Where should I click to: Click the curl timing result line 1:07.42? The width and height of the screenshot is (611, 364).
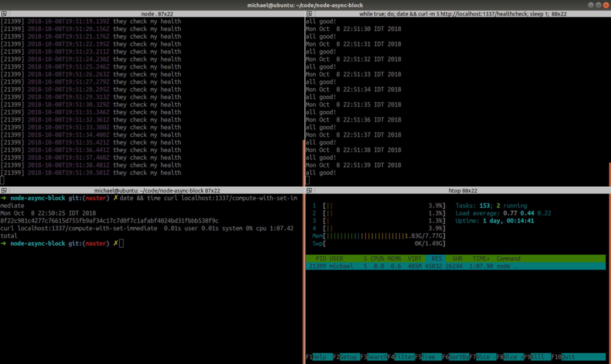coord(147,232)
